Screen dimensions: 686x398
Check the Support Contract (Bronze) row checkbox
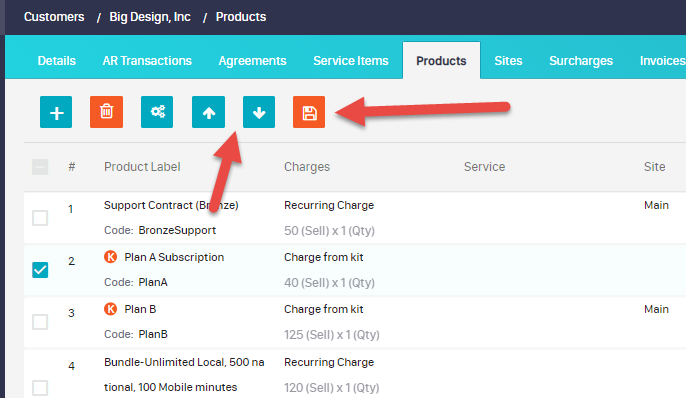coord(40,217)
